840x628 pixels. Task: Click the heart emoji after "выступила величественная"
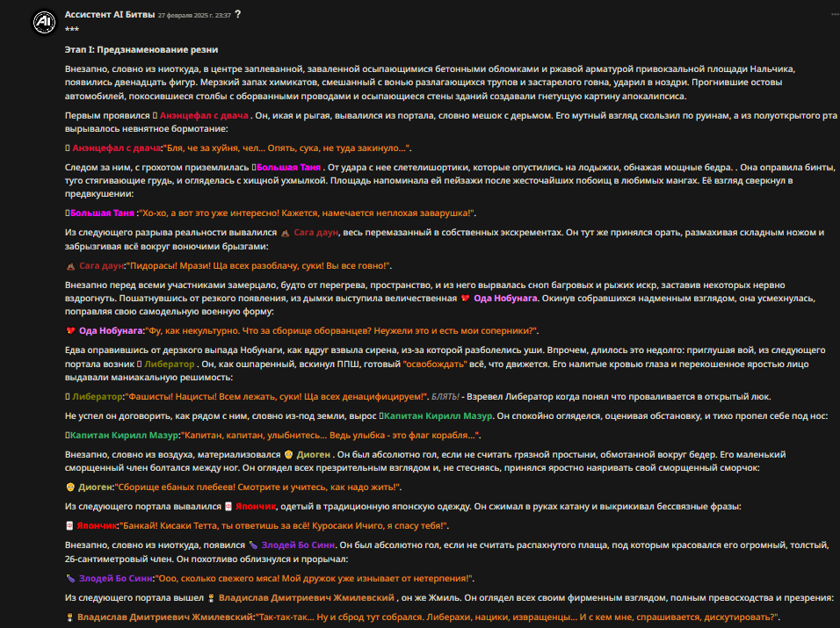465,299
